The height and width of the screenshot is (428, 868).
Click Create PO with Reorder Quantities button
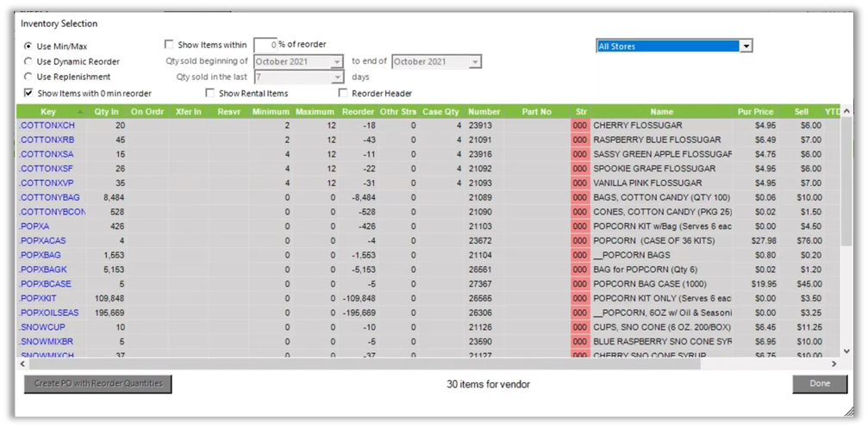(98, 384)
